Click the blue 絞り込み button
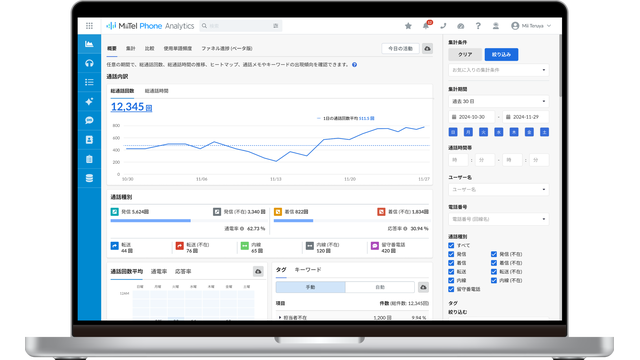 click(x=501, y=54)
